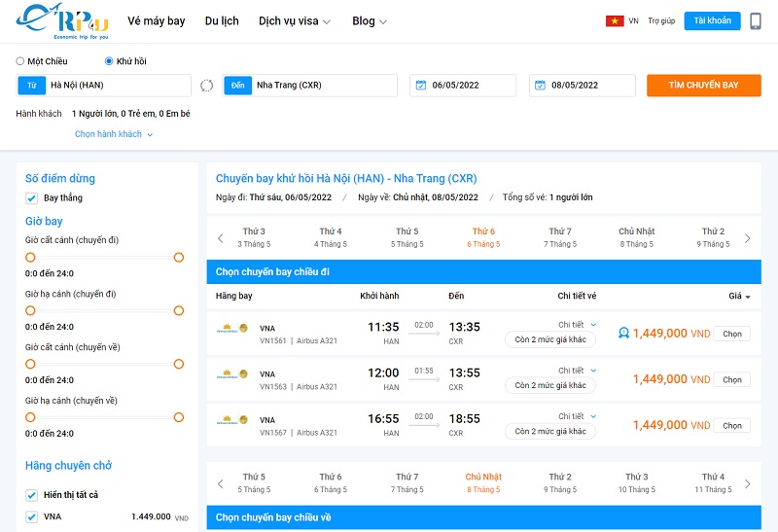Choose the 16:55 flight with Chọn

[x=732, y=425]
